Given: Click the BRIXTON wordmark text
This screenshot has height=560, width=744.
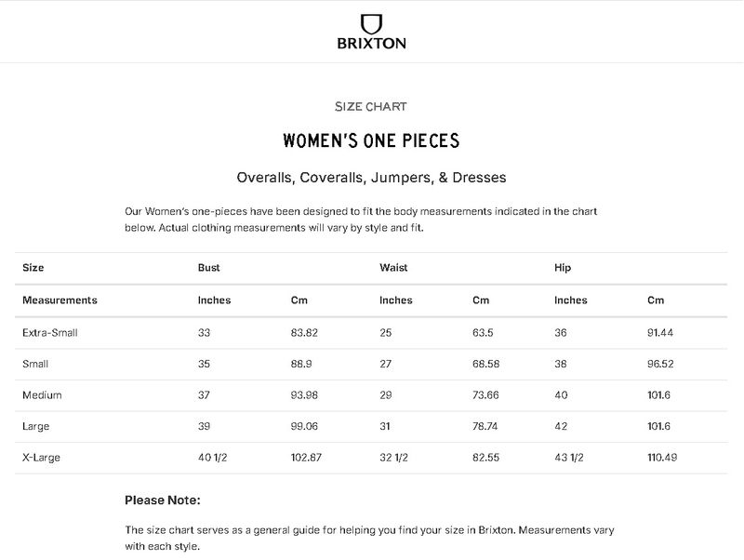Looking at the screenshot, I should click(x=371, y=43).
